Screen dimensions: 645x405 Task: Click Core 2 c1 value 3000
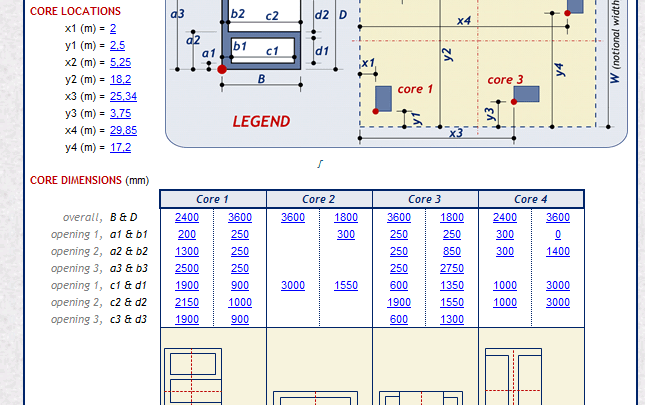coord(293,285)
